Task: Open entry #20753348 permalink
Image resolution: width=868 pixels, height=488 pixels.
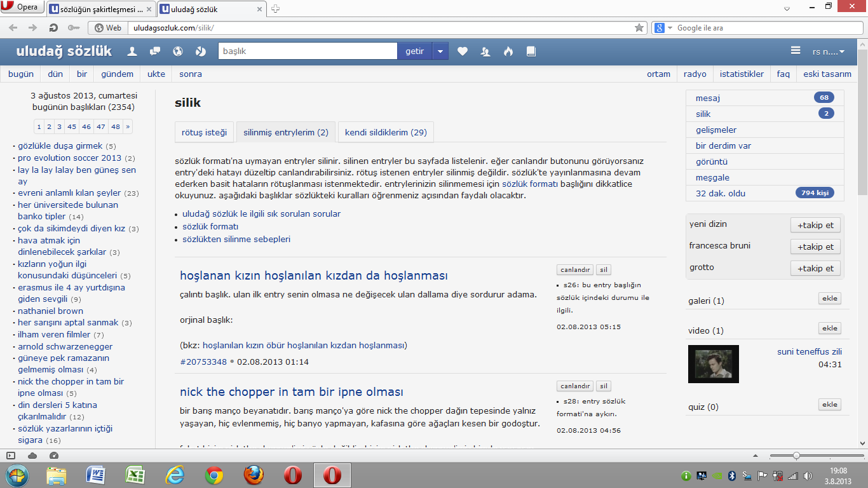Action: 203,362
